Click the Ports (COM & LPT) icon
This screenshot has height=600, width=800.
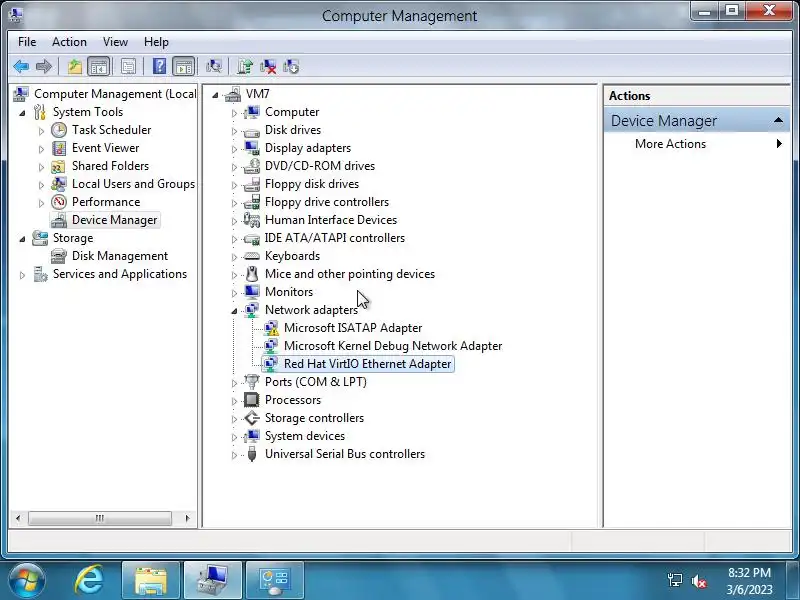point(252,382)
